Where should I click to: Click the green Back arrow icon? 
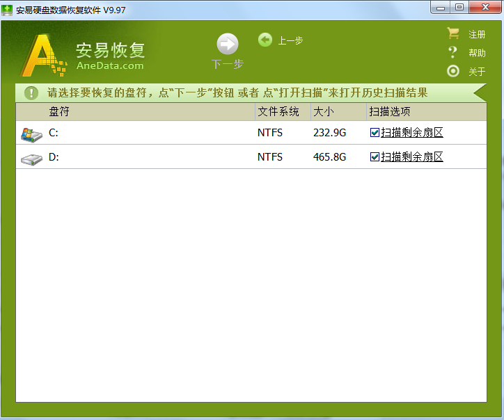coord(265,40)
